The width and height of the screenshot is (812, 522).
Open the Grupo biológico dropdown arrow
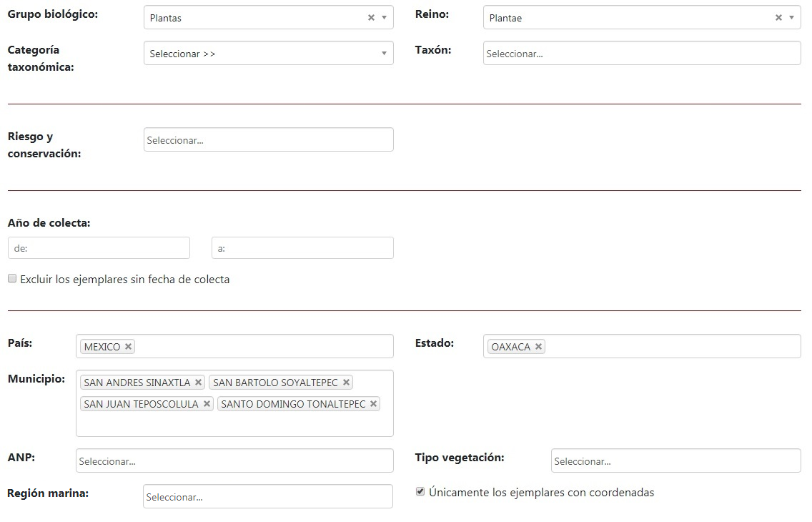(x=384, y=18)
